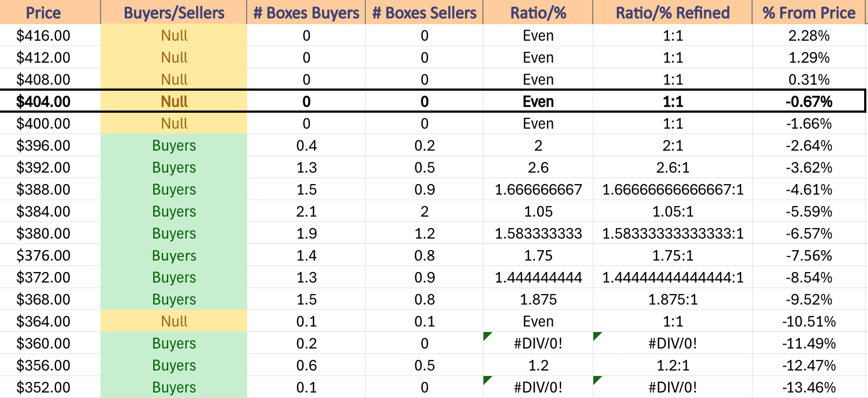Click the 1.9 buyers boxes cell

306,234
